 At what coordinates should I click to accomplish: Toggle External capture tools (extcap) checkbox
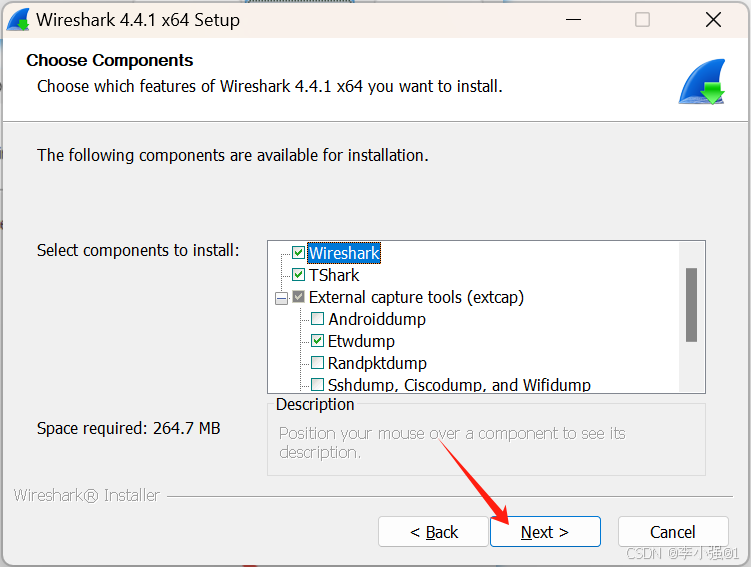298,297
